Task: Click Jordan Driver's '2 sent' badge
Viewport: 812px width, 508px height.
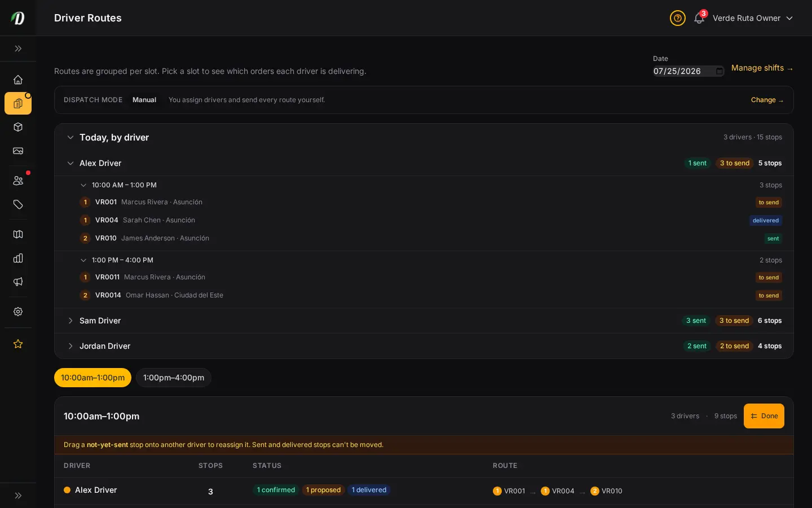Action: point(697,346)
